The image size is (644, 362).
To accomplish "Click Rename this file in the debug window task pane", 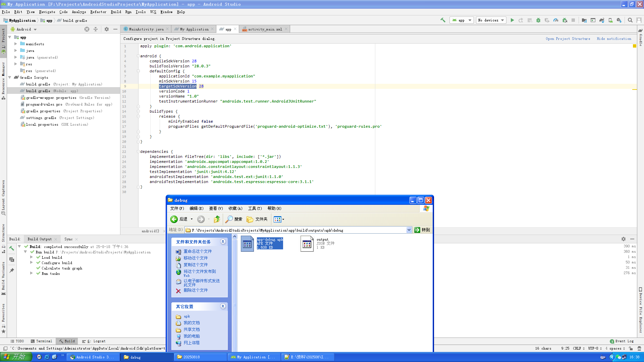I will [x=197, y=251].
